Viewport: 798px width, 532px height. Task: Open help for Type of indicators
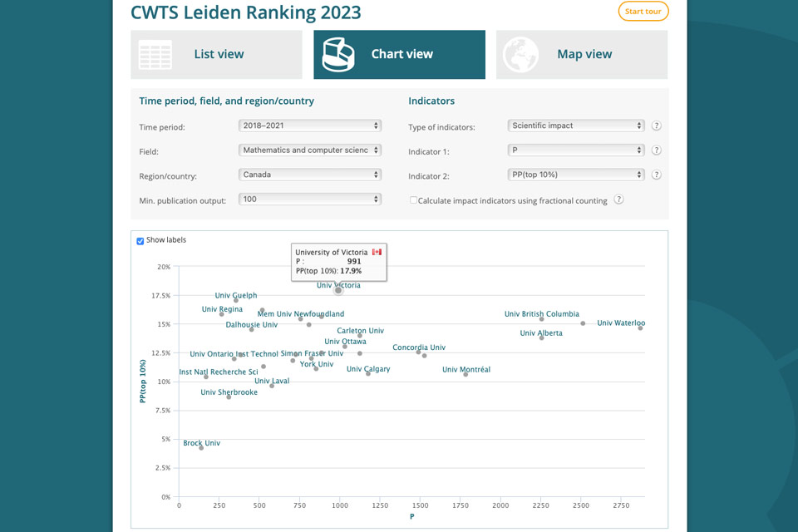click(x=657, y=126)
